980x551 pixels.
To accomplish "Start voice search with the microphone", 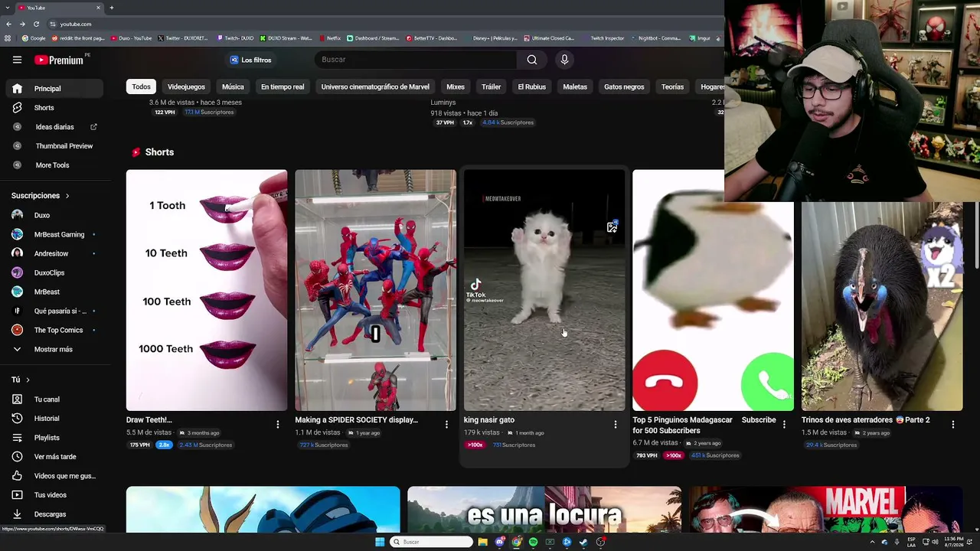I will point(564,60).
